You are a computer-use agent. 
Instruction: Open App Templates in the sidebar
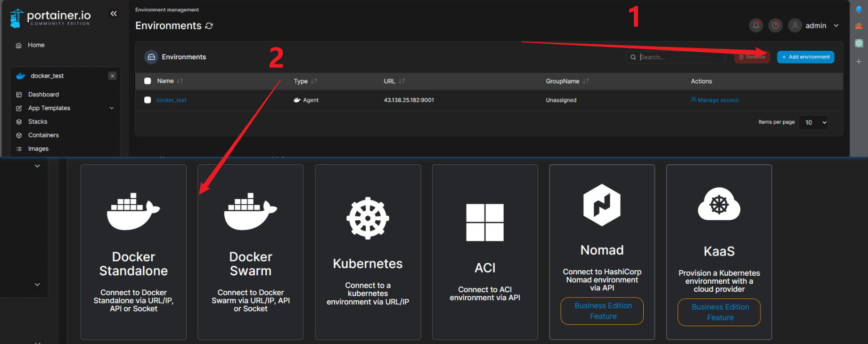(49, 108)
